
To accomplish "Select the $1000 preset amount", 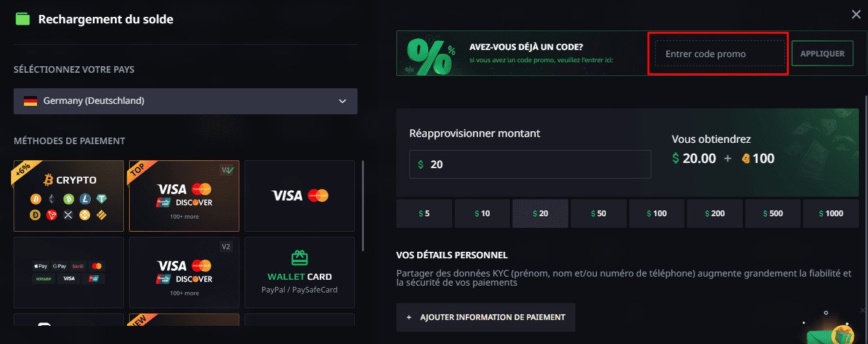I will 830,214.
